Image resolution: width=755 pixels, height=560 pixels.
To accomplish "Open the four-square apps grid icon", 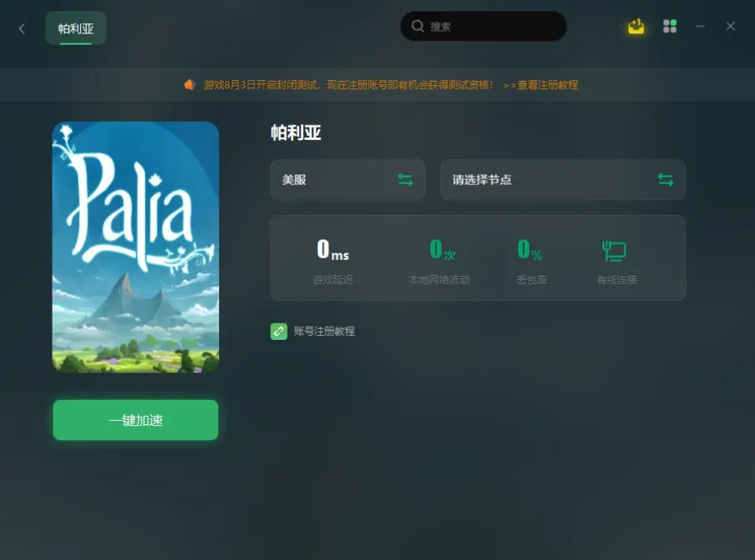I will (670, 27).
